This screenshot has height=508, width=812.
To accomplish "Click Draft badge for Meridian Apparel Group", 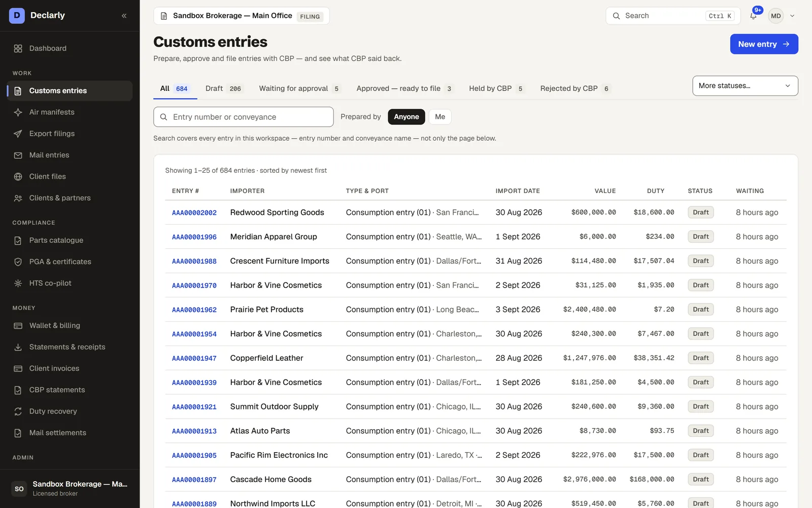I will (x=701, y=237).
